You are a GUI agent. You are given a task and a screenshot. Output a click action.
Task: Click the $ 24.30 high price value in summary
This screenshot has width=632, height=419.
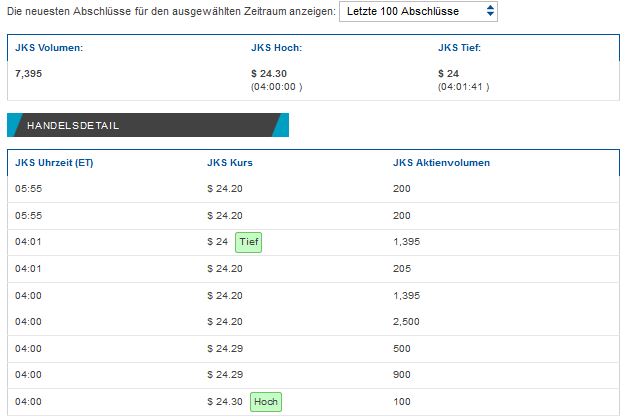point(270,74)
